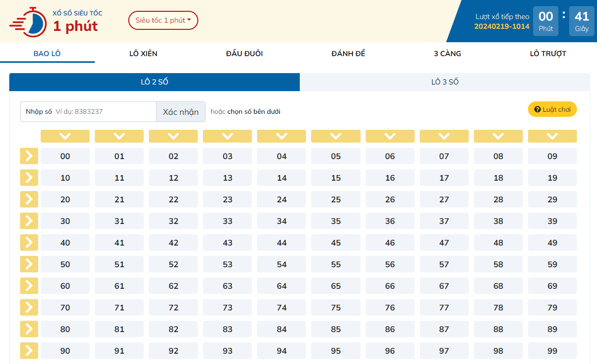Viewport: 597px width, 364px height.
Task: Click the column arrow icon above 09
Action: click(x=552, y=136)
